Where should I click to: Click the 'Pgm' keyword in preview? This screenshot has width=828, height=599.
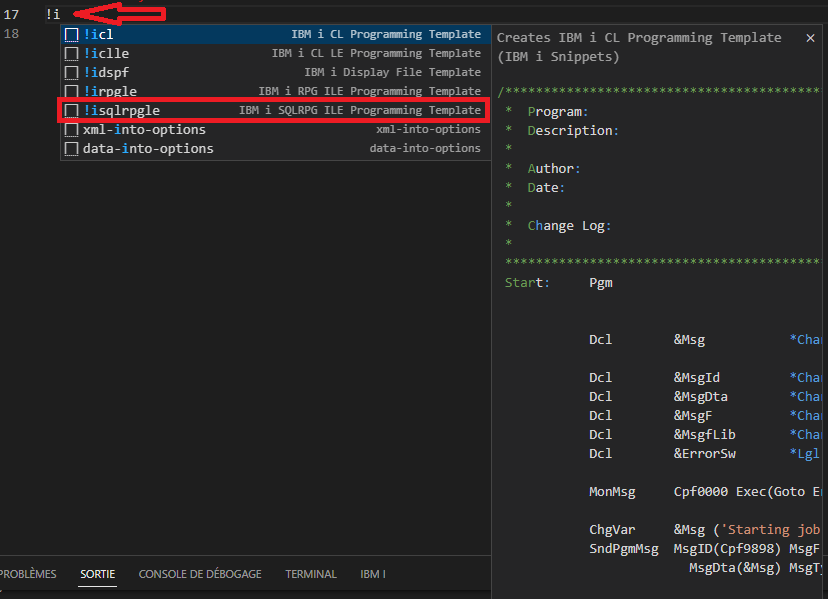tap(601, 284)
